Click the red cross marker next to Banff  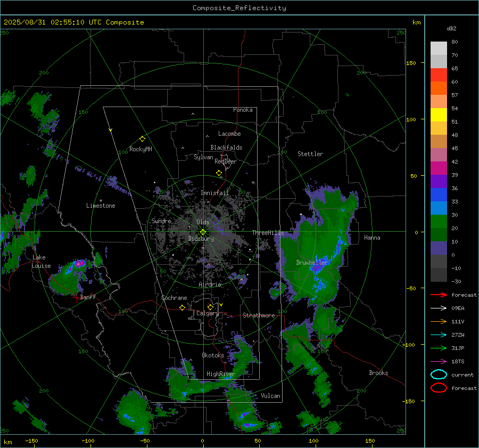(x=76, y=297)
